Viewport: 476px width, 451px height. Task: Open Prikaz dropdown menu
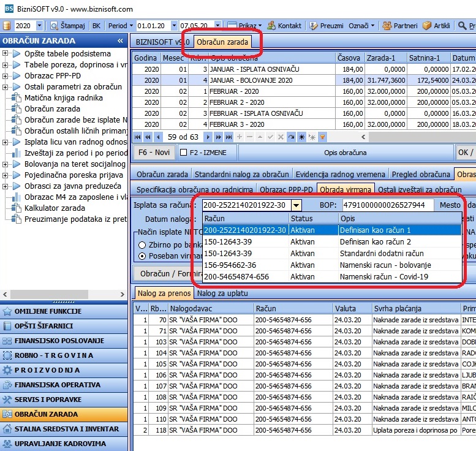click(244, 26)
